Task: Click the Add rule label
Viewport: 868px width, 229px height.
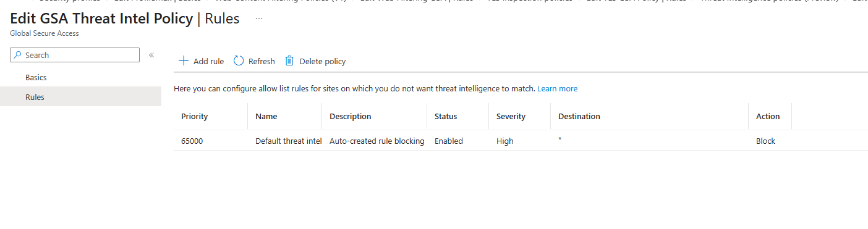Action: [208, 61]
